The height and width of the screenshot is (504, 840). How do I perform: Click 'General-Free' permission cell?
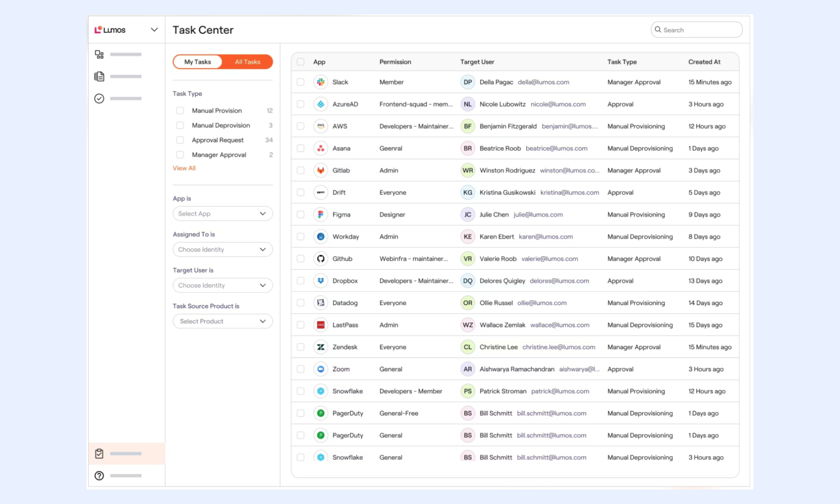click(x=399, y=413)
